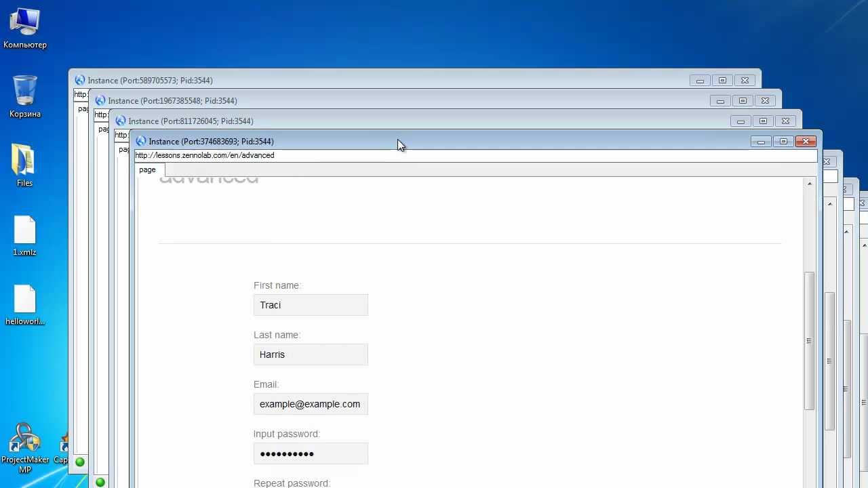Click the First name: label

(277, 285)
